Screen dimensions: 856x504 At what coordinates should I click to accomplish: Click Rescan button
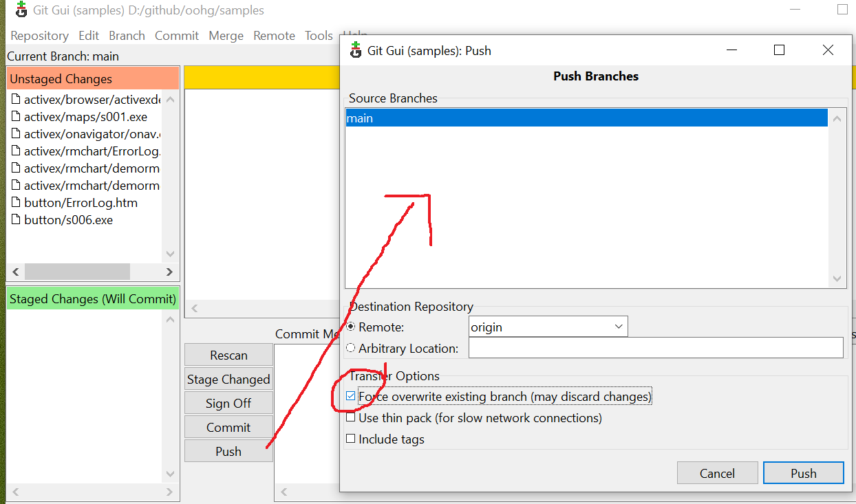pyautogui.click(x=228, y=355)
